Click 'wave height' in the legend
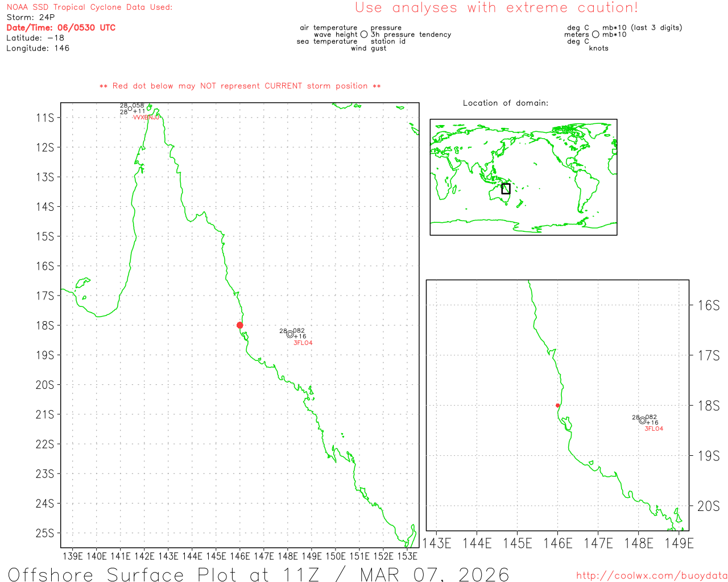 point(336,35)
